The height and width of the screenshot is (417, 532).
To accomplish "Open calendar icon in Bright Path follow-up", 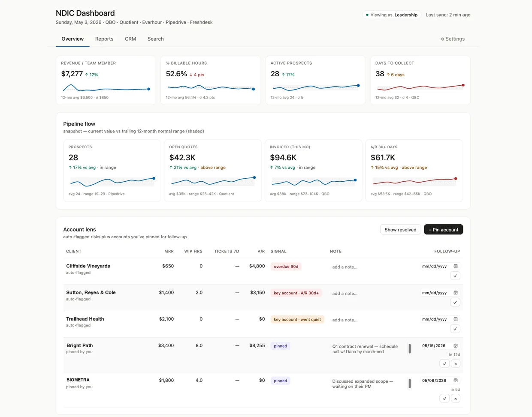I will tap(456, 346).
